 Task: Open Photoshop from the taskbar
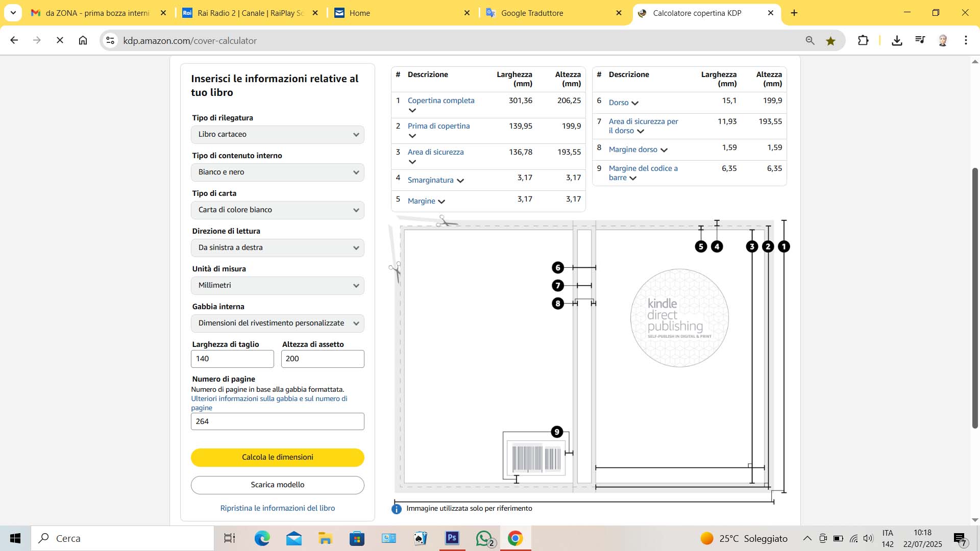click(452, 538)
